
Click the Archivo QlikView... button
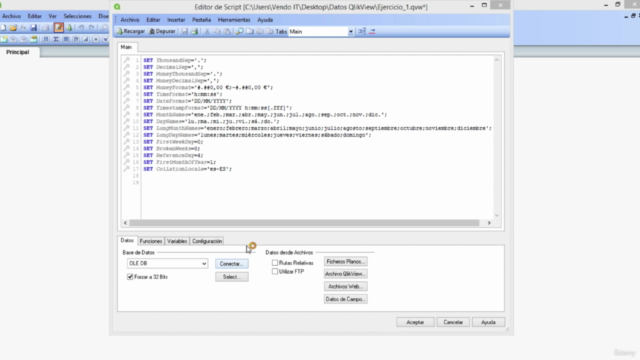tap(345, 274)
